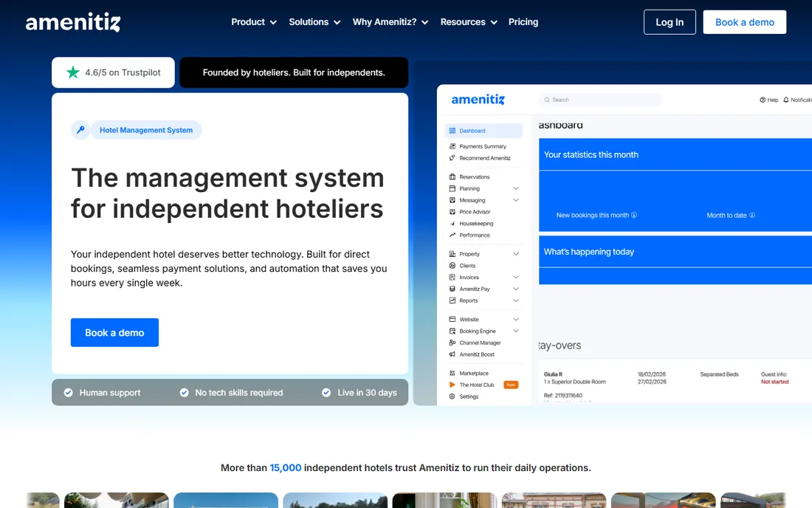Click the orange Hotel Club play icon
The width and height of the screenshot is (812, 508).
[452, 385]
